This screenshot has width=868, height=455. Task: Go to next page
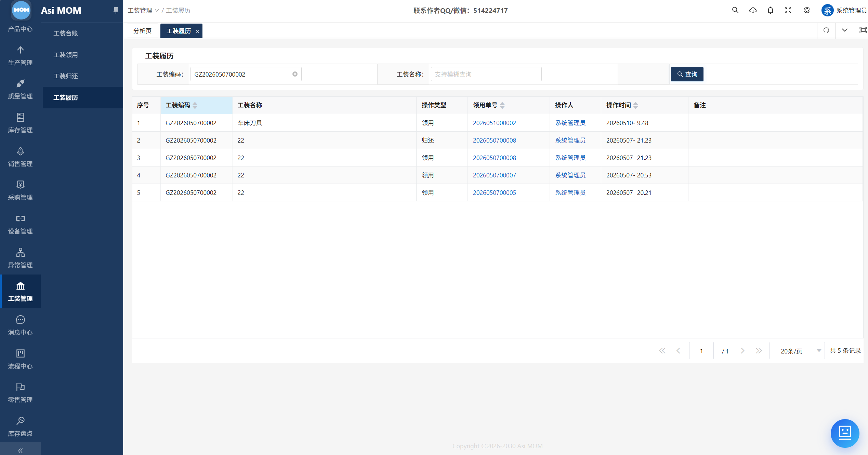(x=742, y=351)
